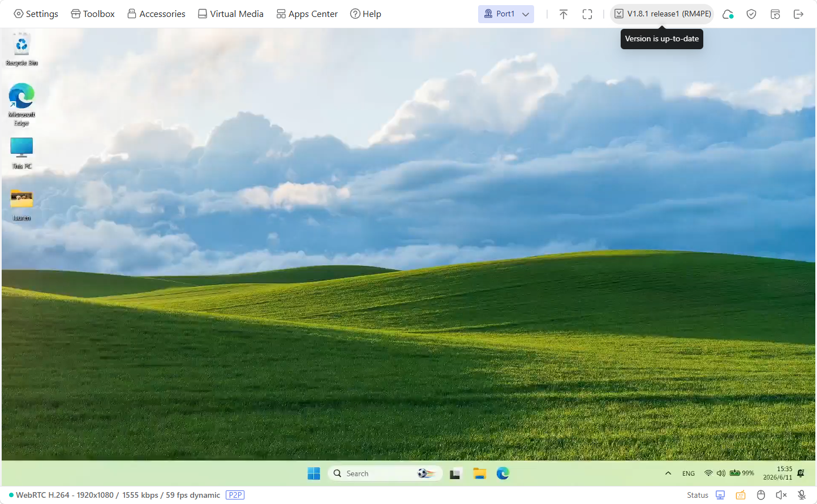
Task: Open the Wi-Fi network tray icon
Action: click(708, 473)
